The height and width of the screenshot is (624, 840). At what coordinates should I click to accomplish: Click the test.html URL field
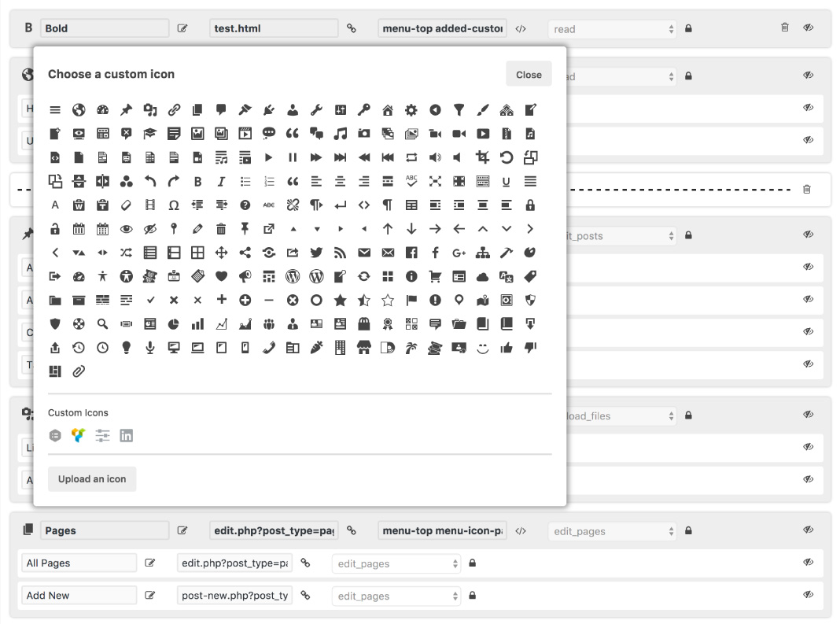coord(274,28)
